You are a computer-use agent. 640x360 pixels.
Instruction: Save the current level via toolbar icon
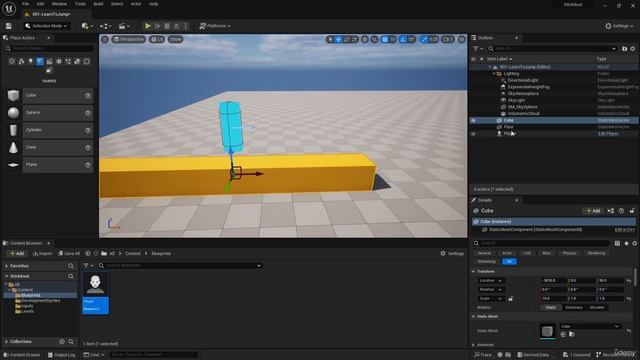[9, 26]
